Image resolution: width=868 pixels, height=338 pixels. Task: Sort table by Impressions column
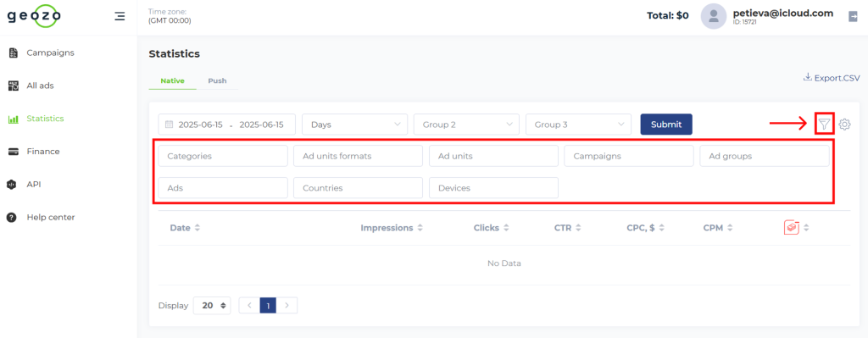(392, 228)
